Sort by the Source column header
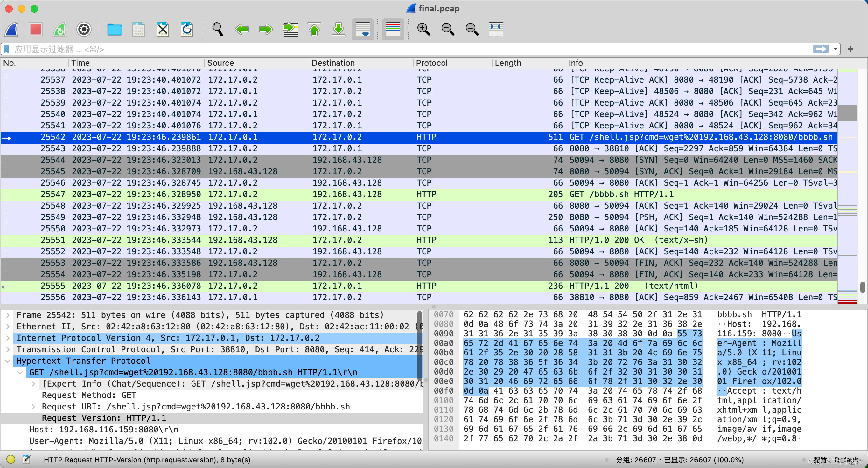 click(x=220, y=63)
